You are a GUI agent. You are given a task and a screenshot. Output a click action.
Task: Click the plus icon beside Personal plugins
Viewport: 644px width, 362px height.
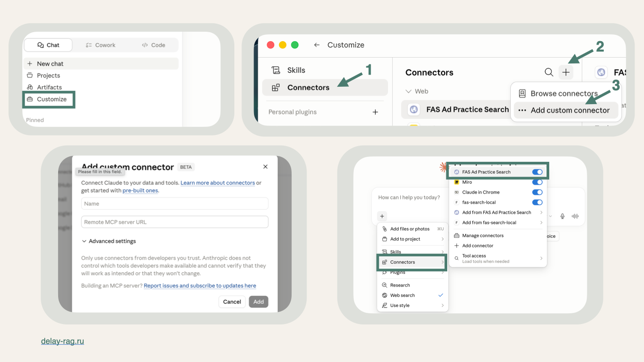click(375, 112)
